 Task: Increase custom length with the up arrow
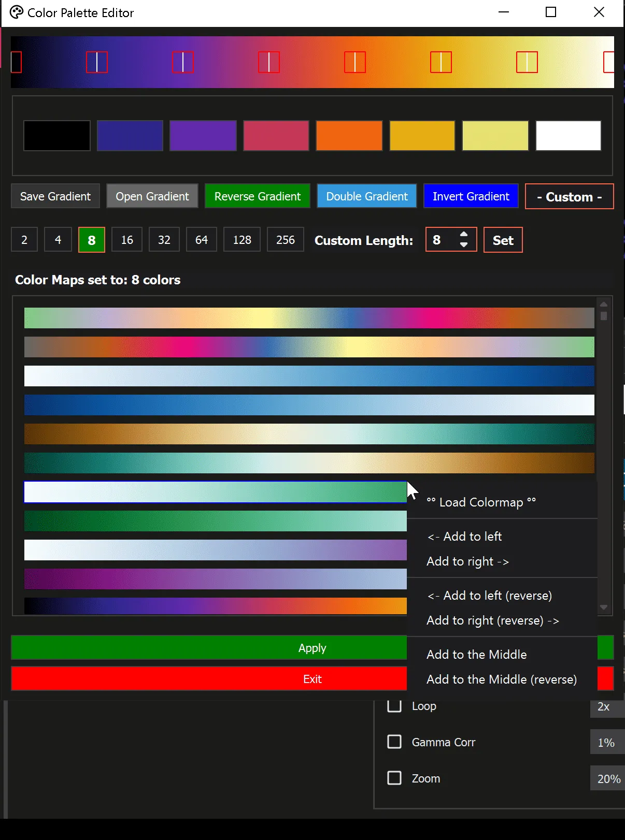click(x=464, y=235)
